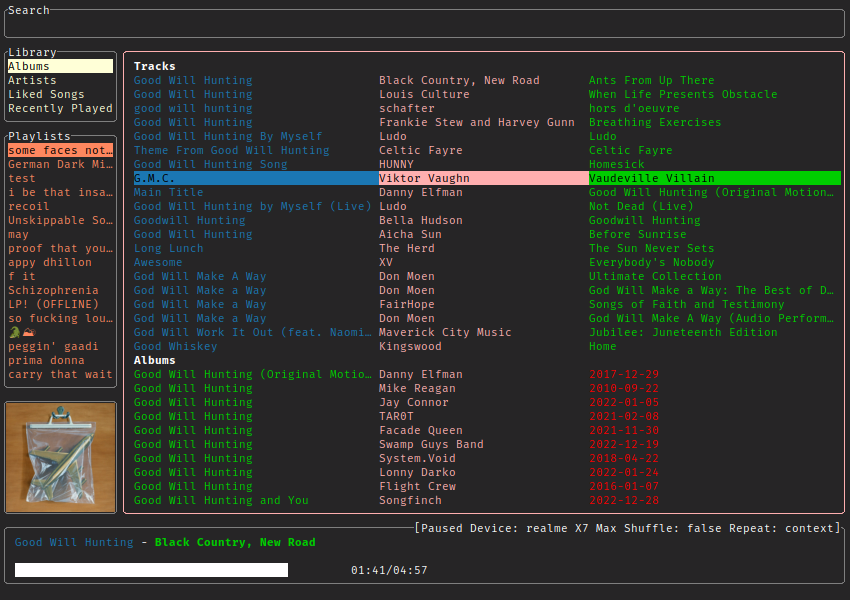Open Artists in the Library panel
This screenshot has height=600, width=850.
(32, 80)
